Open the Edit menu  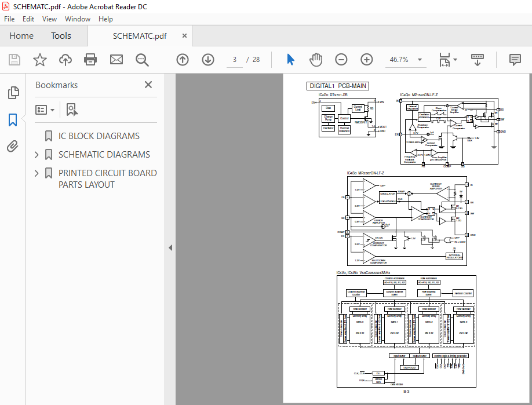(28, 19)
